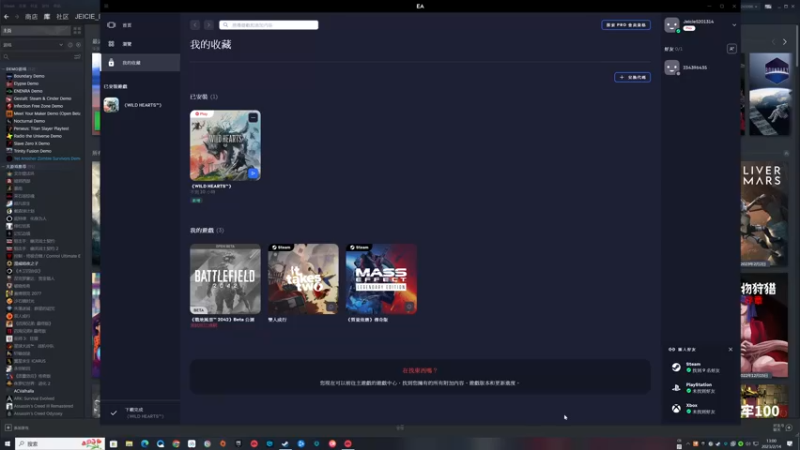
Task: Link Steam account in import friends panel
Action: point(699,367)
